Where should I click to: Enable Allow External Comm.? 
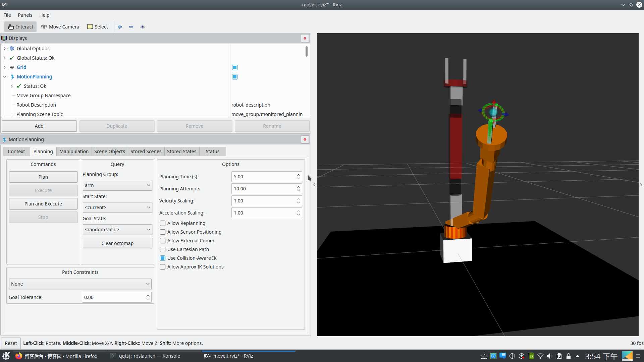[163, 241]
